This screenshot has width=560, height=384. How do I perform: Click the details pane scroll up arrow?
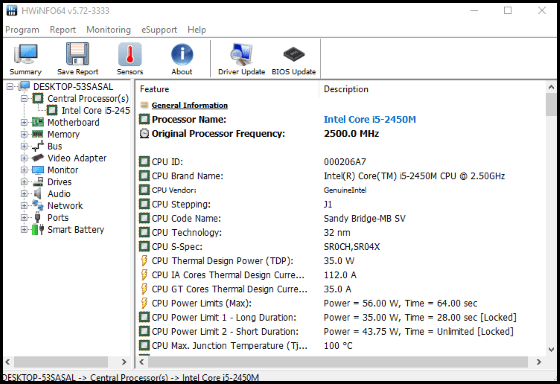551,87
